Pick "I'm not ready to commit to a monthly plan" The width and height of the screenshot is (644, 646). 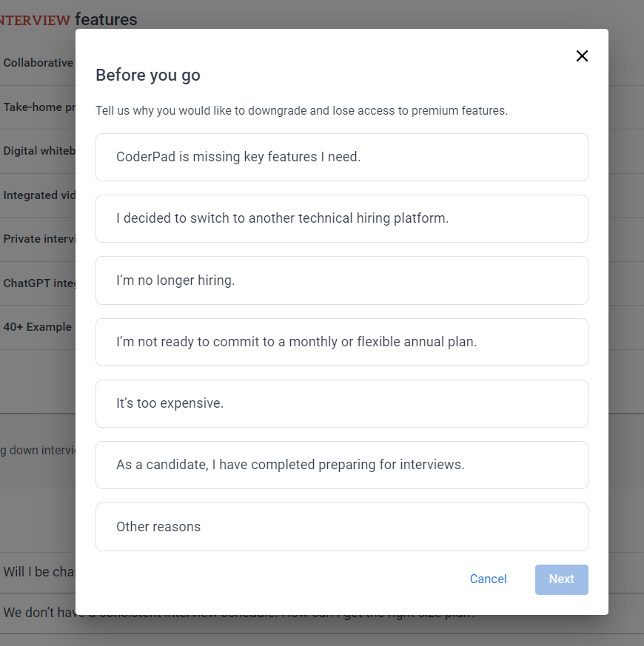(341, 342)
